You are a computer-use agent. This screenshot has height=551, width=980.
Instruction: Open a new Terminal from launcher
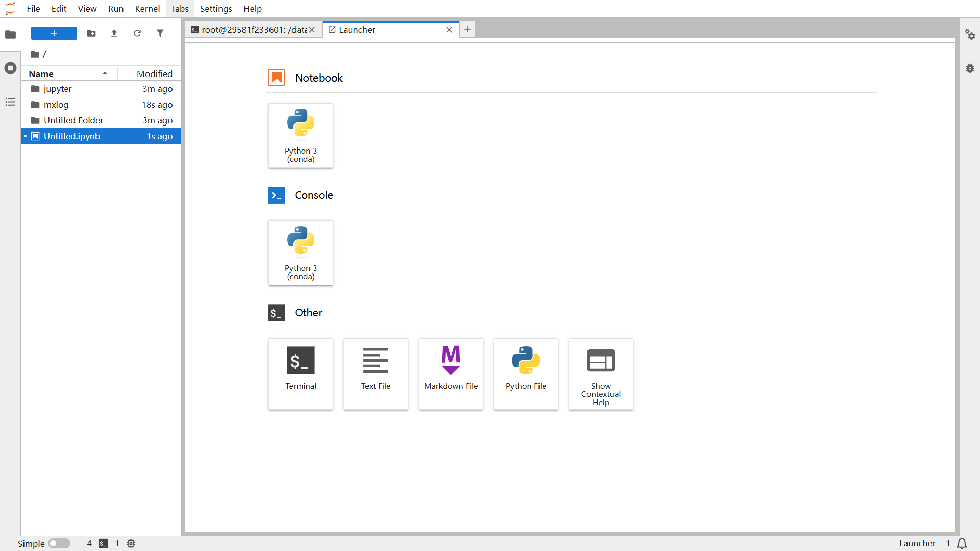tap(301, 374)
